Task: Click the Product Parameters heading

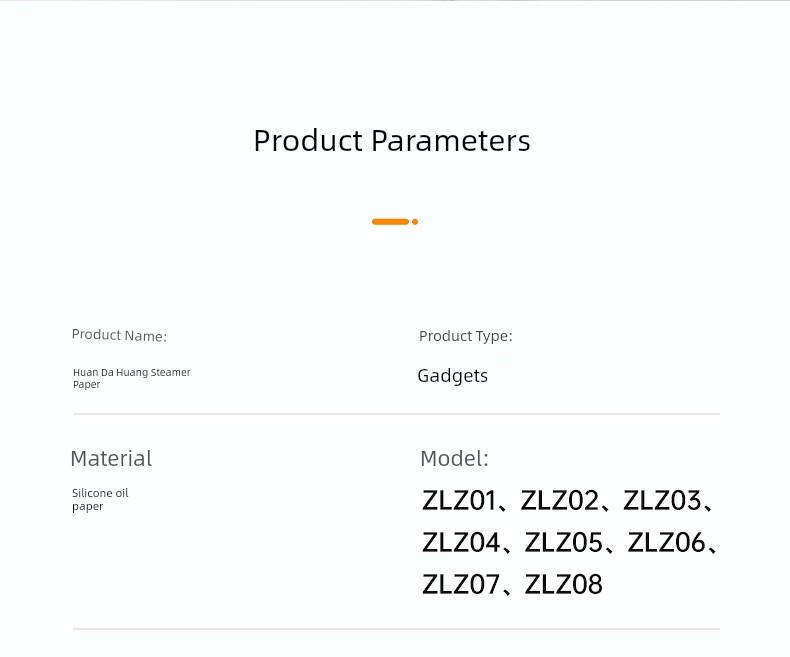Action: [392, 141]
